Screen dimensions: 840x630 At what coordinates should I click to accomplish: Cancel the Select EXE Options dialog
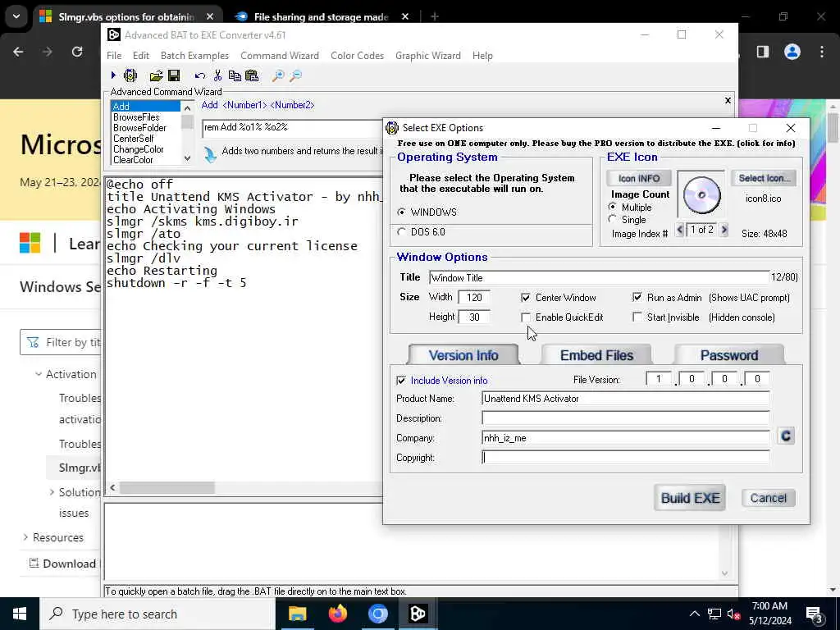pyautogui.click(x=768, y=498)
